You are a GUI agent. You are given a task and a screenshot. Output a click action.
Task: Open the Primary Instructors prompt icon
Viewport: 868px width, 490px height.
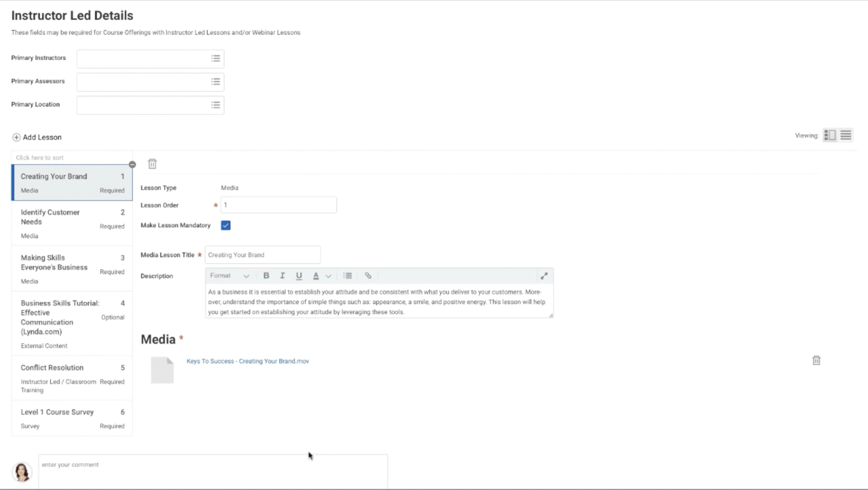pyautogui.click(x=215, y=59)
